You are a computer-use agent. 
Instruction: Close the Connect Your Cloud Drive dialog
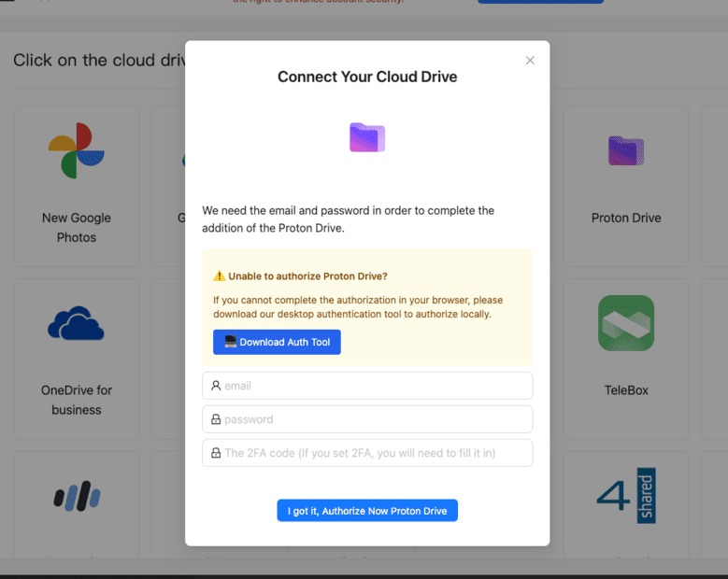click(x=530, y=61)
